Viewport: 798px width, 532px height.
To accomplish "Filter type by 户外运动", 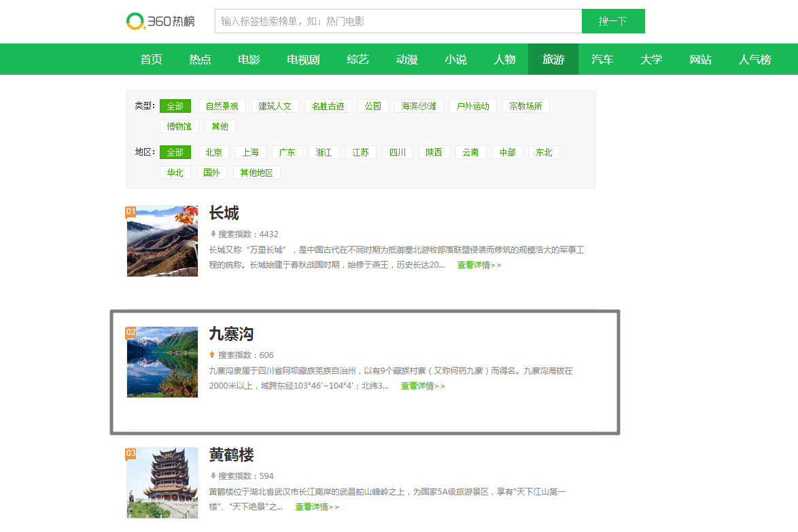I will point(473,106).
